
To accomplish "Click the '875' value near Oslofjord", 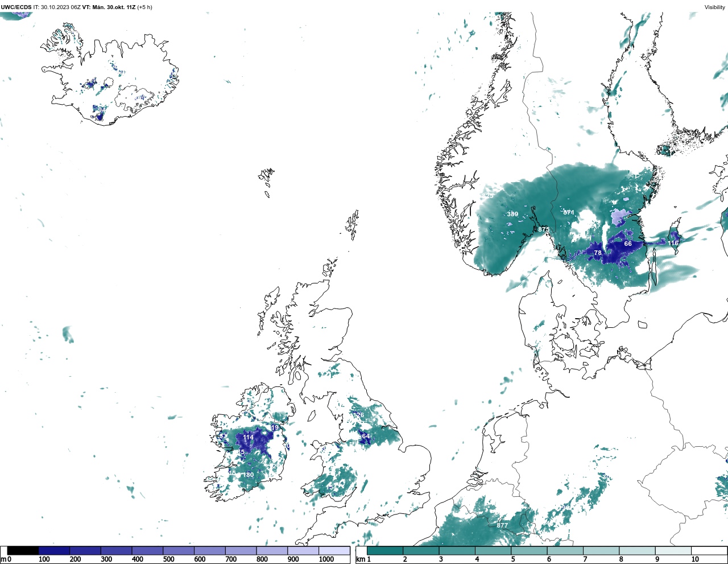I will (x=544, y=229).
